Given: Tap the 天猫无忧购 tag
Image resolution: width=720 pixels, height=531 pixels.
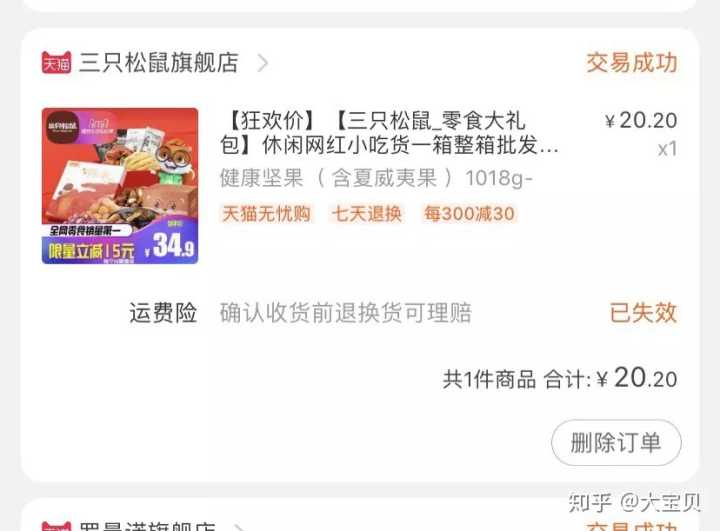Looking at the screenshot, I should tap(266, 214).
